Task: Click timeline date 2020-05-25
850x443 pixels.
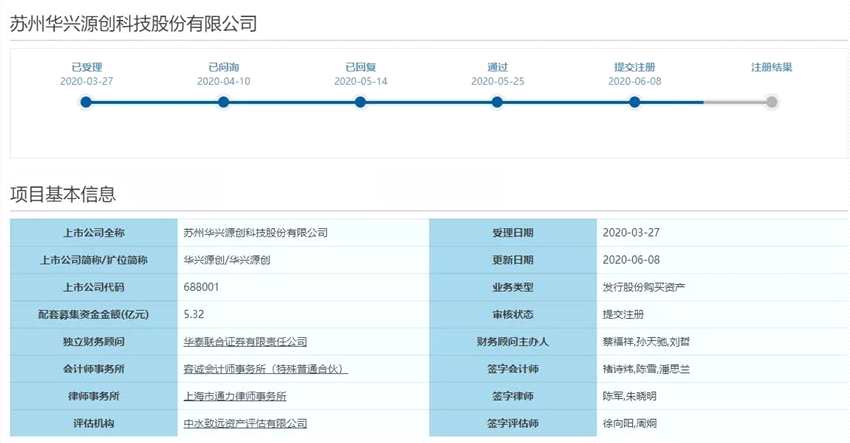Action: 498,81
